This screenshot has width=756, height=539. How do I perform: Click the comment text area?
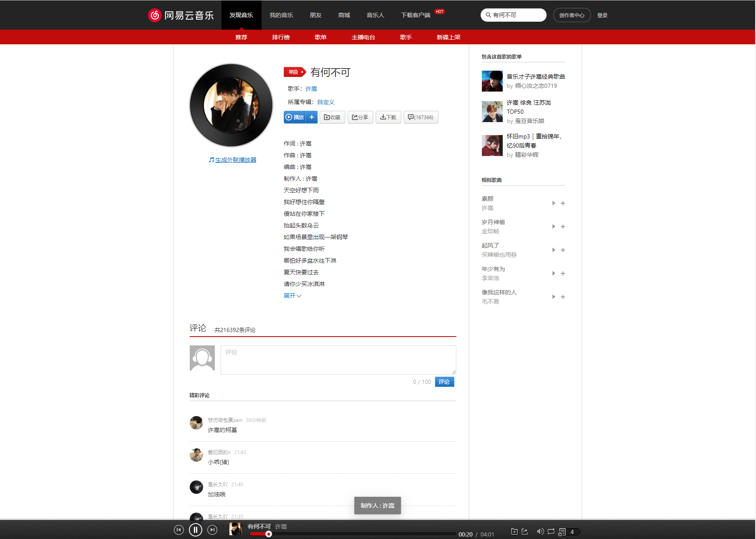(338, 360)
